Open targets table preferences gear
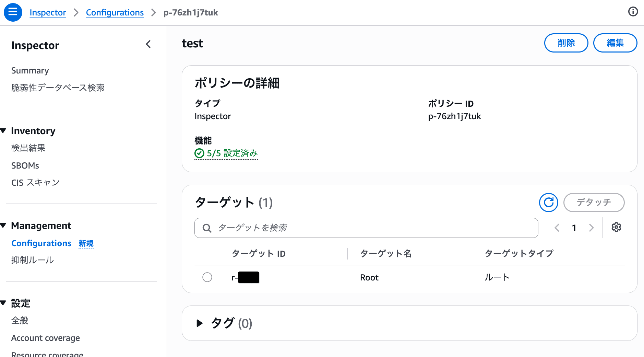 pos(616,227)
